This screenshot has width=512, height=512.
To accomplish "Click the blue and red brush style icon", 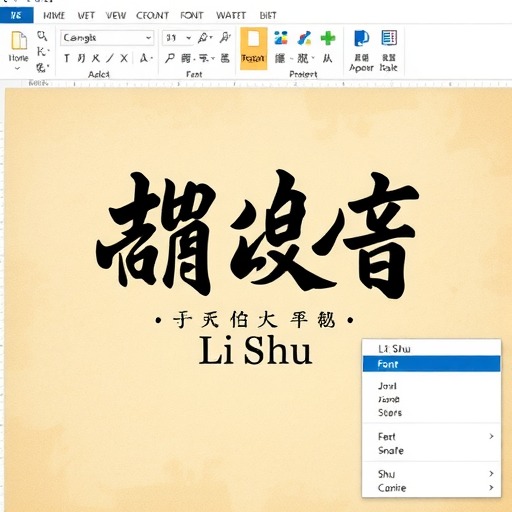I will pyautogui.click(x=304, y=38).
